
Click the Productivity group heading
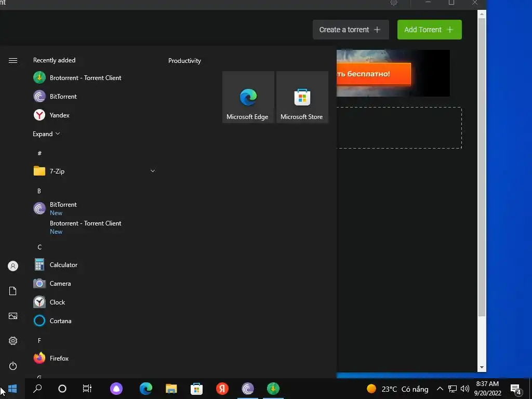point(184,61)
